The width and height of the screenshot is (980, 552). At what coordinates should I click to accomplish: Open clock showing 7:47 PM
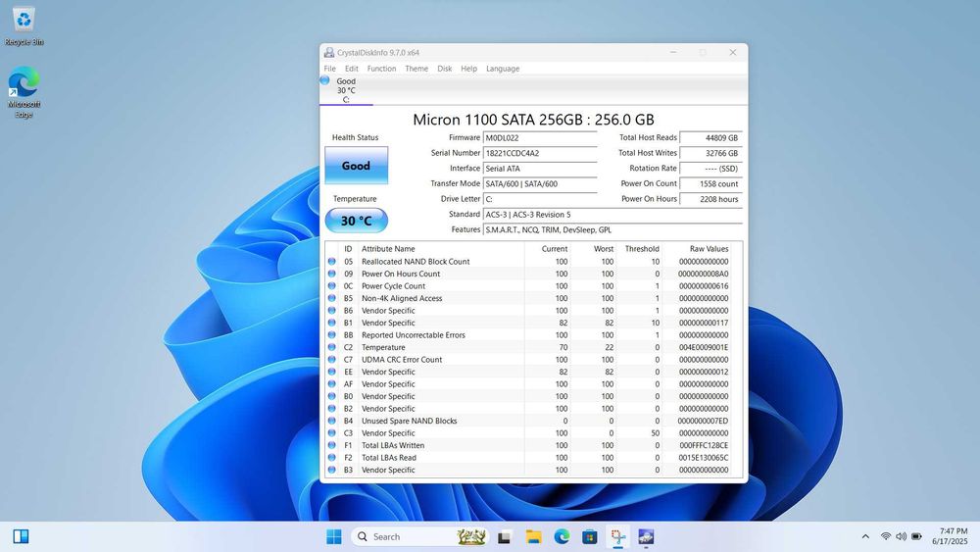[950, 536]
